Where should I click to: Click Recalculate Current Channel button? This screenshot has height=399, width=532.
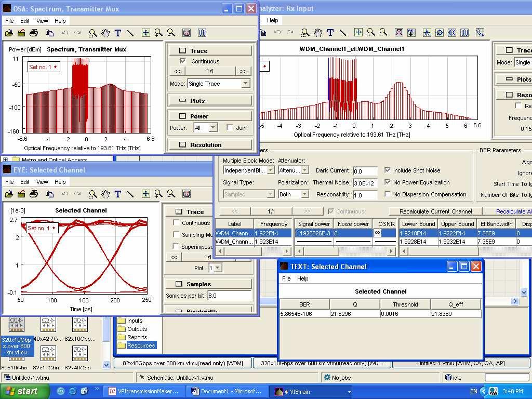(436, 211)
